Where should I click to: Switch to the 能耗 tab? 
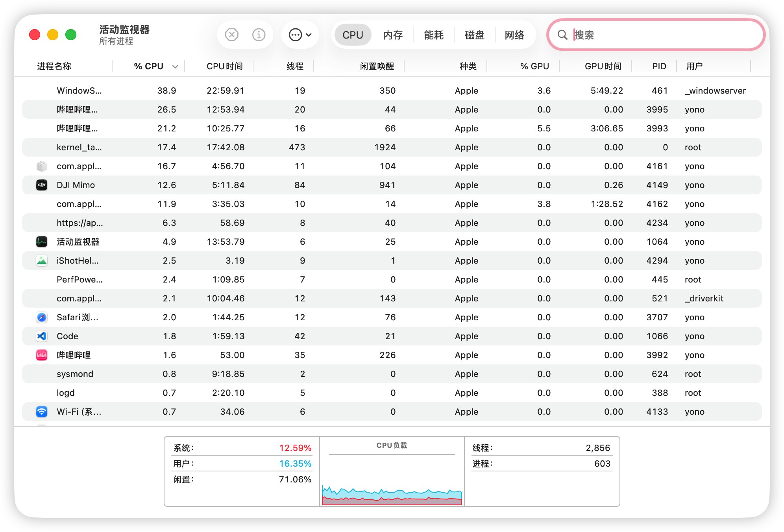[x=434, y=35]
